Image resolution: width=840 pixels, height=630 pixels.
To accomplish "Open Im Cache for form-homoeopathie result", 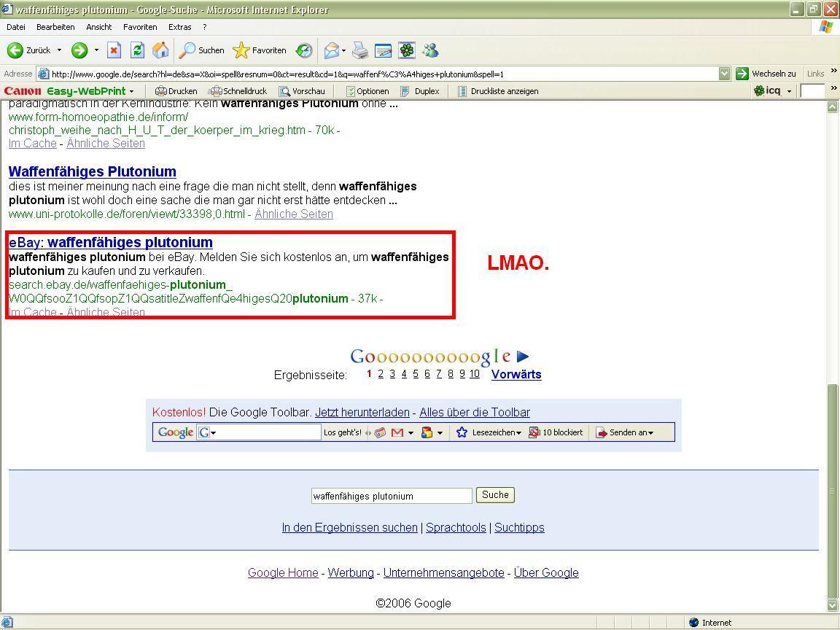I will 33,143.
